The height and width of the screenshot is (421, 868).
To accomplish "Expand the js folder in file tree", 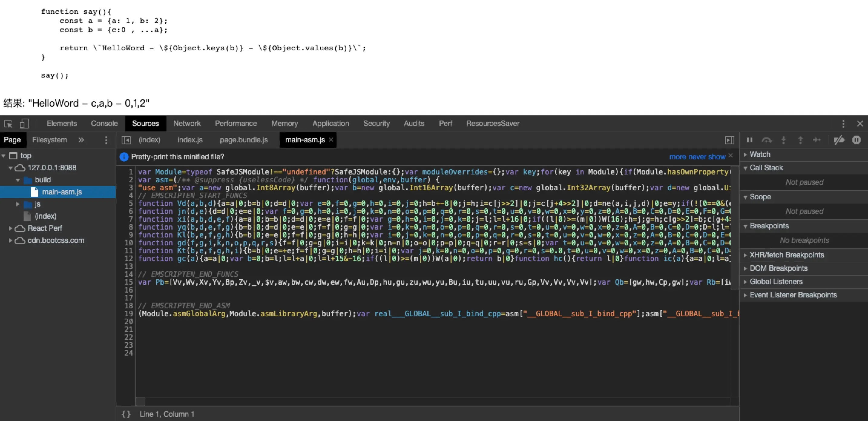I will pyautogui.click(x=18, y=204).
